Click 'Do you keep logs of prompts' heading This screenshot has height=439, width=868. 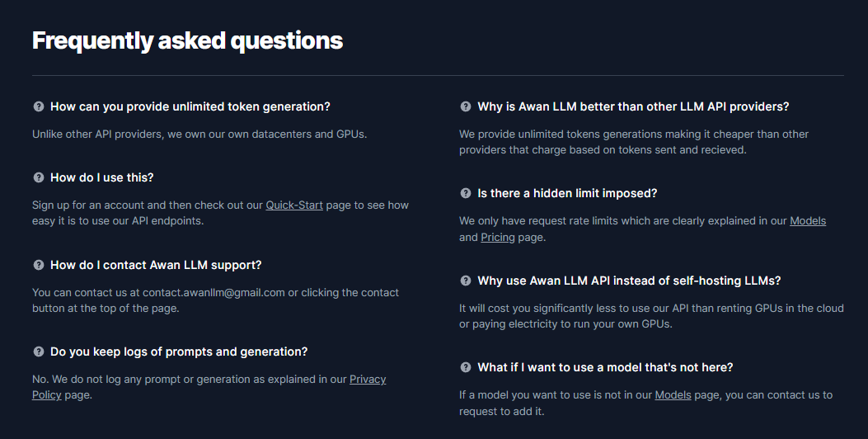click(179, 352)
